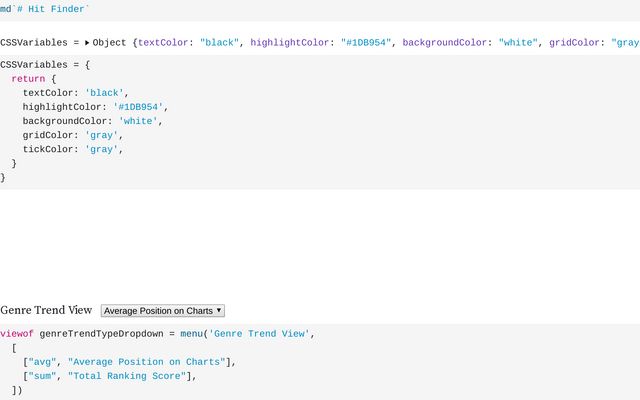Click the arrow on Average Position dropdown

coord(219,310)
